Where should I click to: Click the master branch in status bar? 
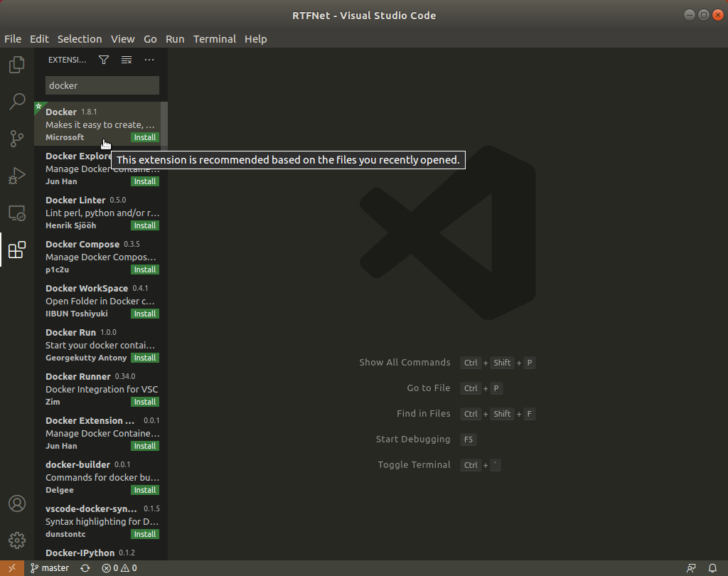(50, 568)
